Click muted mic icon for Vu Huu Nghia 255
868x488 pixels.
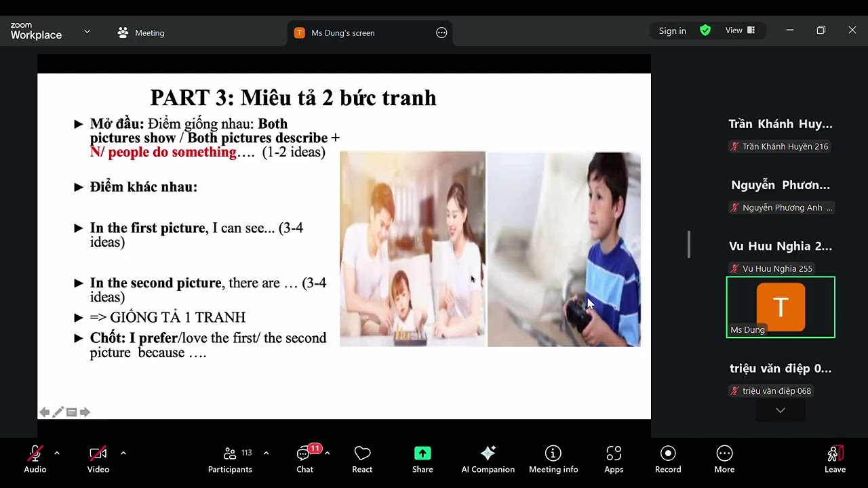(x=734, y=268)
